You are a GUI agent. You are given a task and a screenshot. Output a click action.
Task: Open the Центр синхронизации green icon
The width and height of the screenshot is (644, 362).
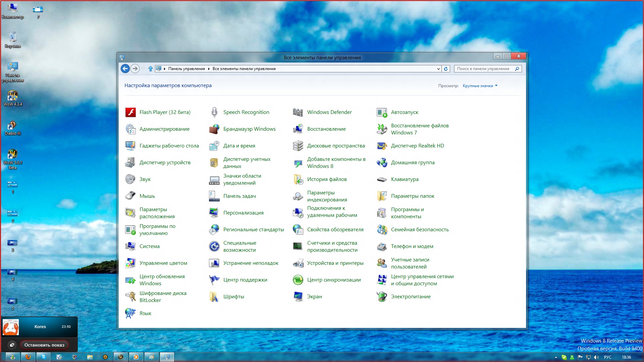tap(298, 280)
